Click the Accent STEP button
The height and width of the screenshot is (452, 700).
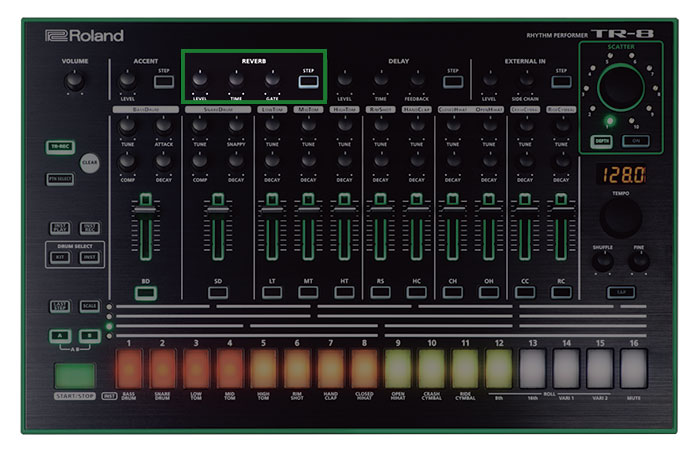coord(164,81)
